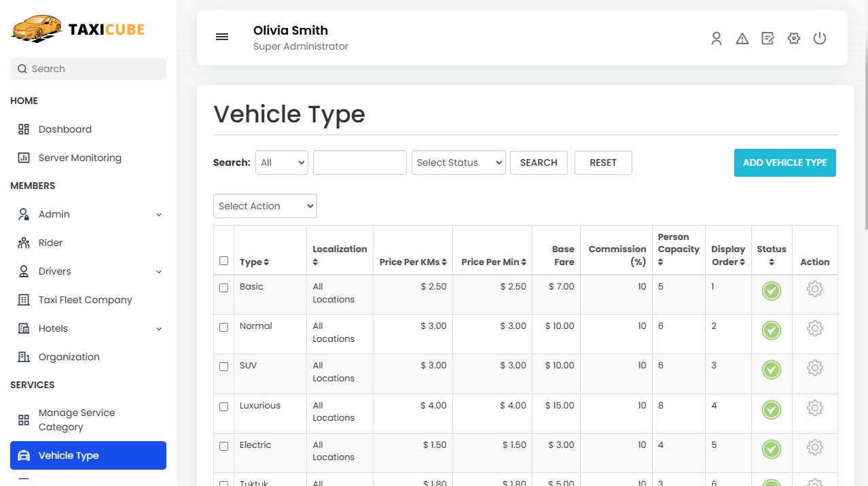Image resolution: width=868 pixels, height=486 pixels.
Task: Click the logout power icon
Action: point(820,38)
